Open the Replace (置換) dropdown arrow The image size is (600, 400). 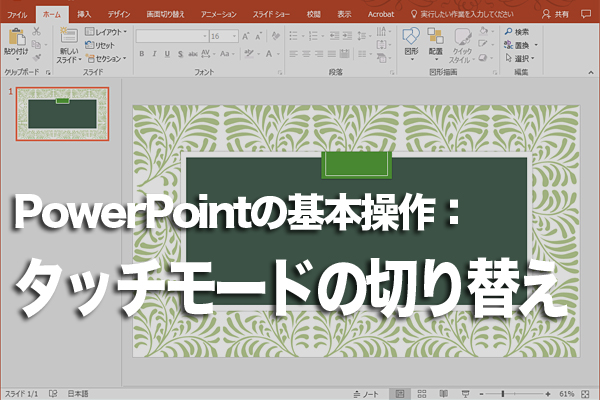click(536, 45)
